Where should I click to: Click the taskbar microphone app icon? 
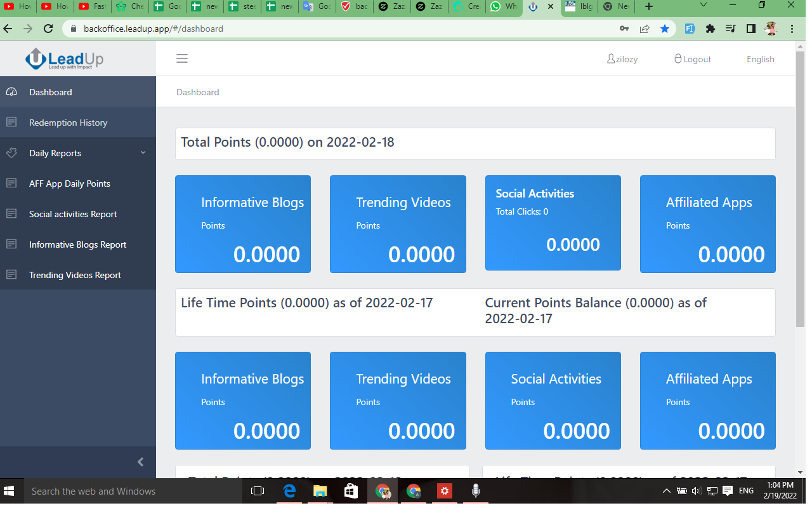tap(475, 491)
